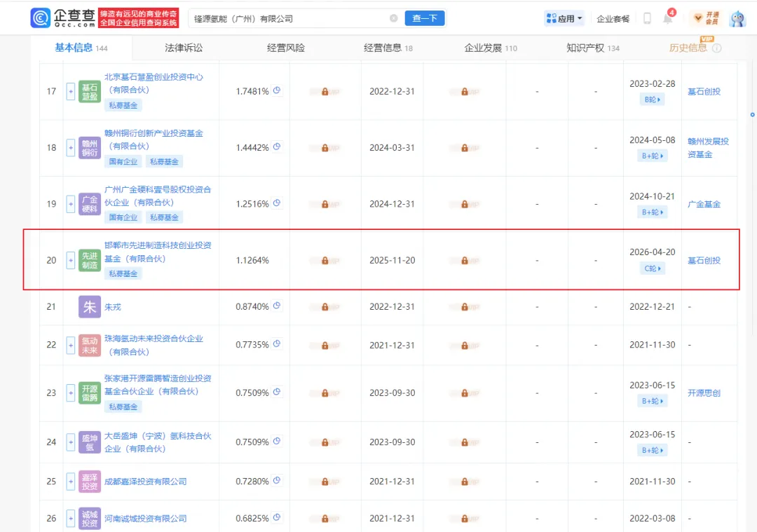Expand row 23 plus toggle

click(x=71, y=393)
